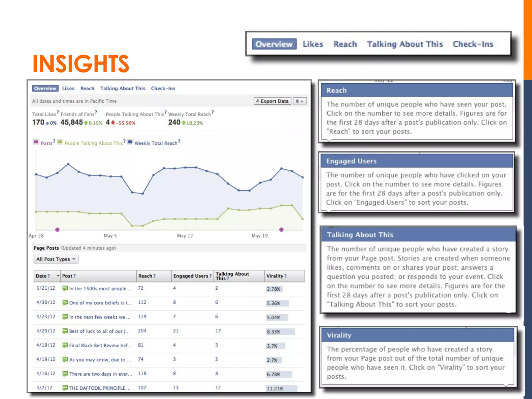Click the Friends of Fans value 45,845
The image size is (532, 399).
[72, 122]
